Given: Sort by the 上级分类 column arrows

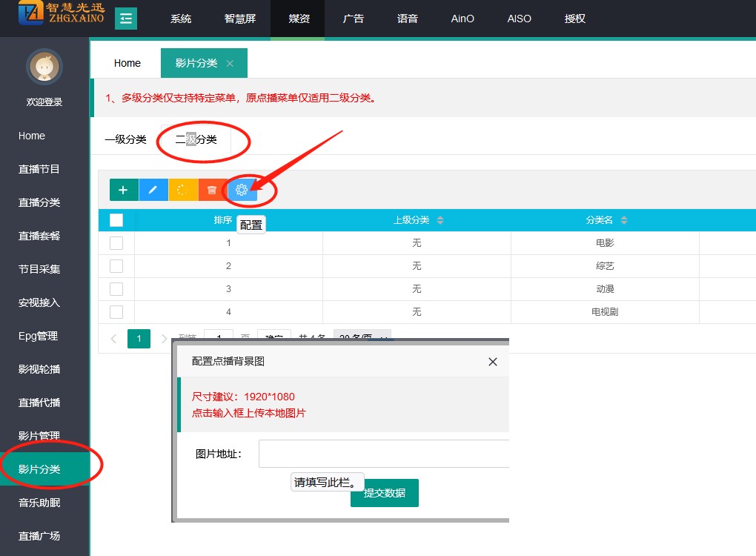Looking at the screenshot, I should click(x=440, y=220).
